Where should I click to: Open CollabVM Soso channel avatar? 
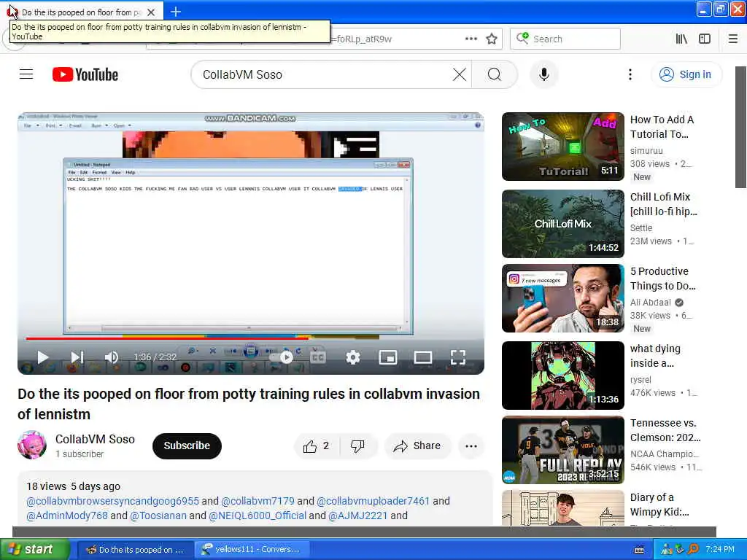(x=32, y=445)
